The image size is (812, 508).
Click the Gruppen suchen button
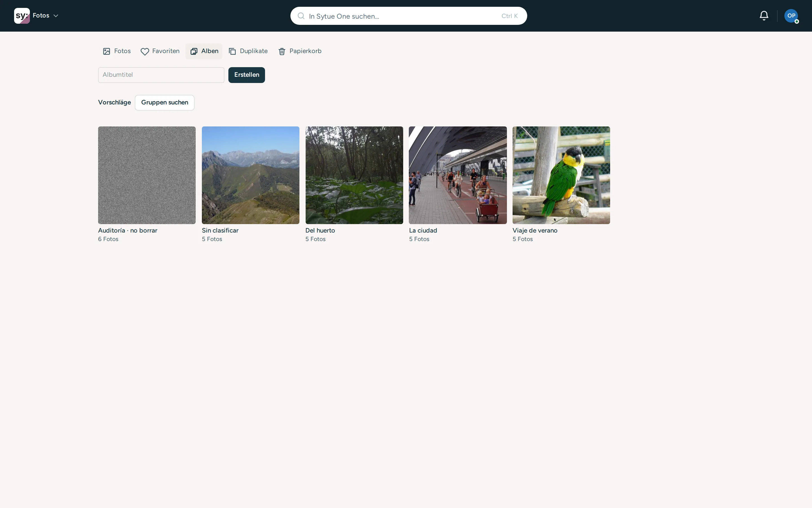tap(164, 102)
